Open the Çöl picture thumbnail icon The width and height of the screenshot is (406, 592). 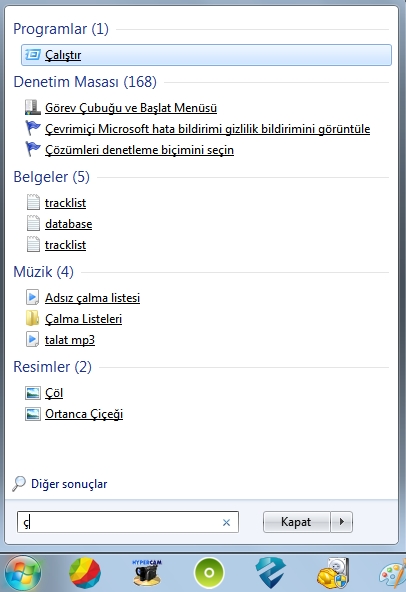[32, 393]
